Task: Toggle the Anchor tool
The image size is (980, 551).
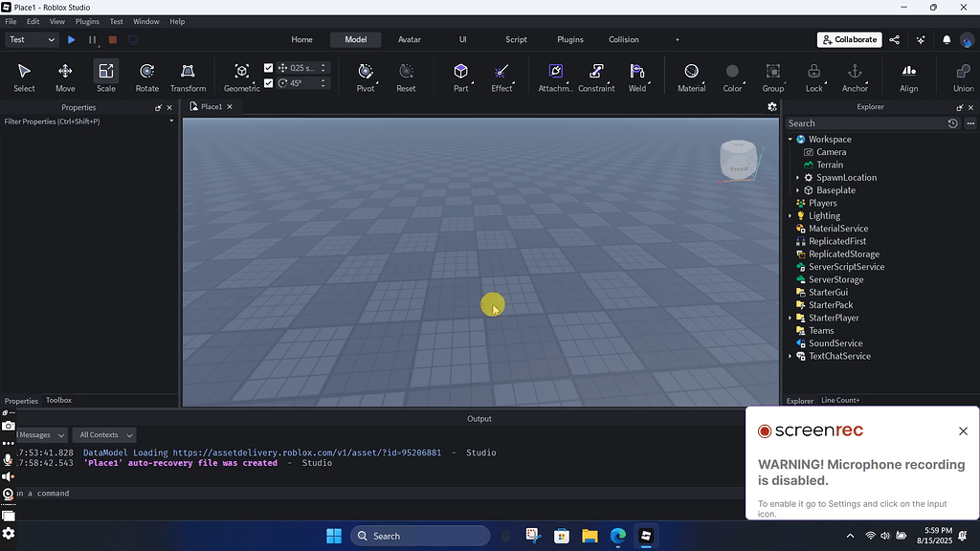Action: tap(855, 77)
